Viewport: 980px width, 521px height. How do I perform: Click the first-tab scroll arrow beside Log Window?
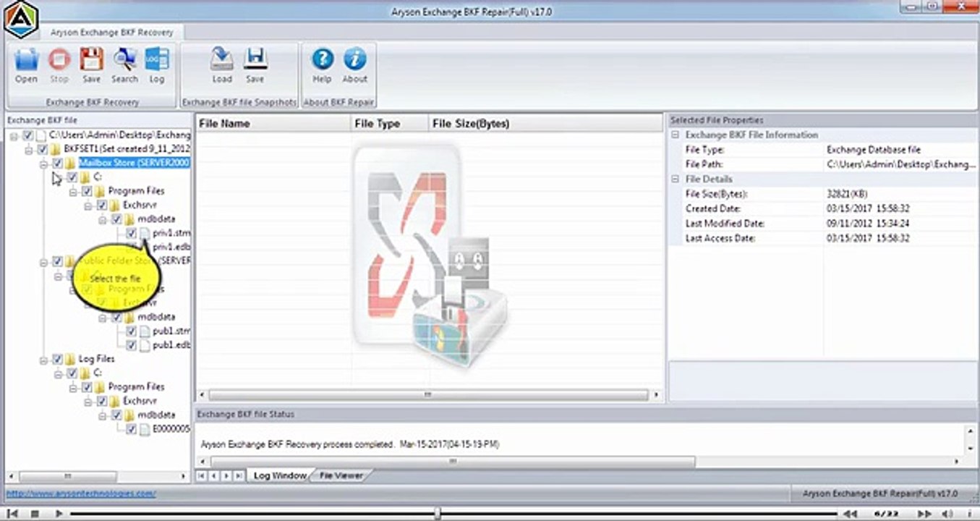click(202, 475)
